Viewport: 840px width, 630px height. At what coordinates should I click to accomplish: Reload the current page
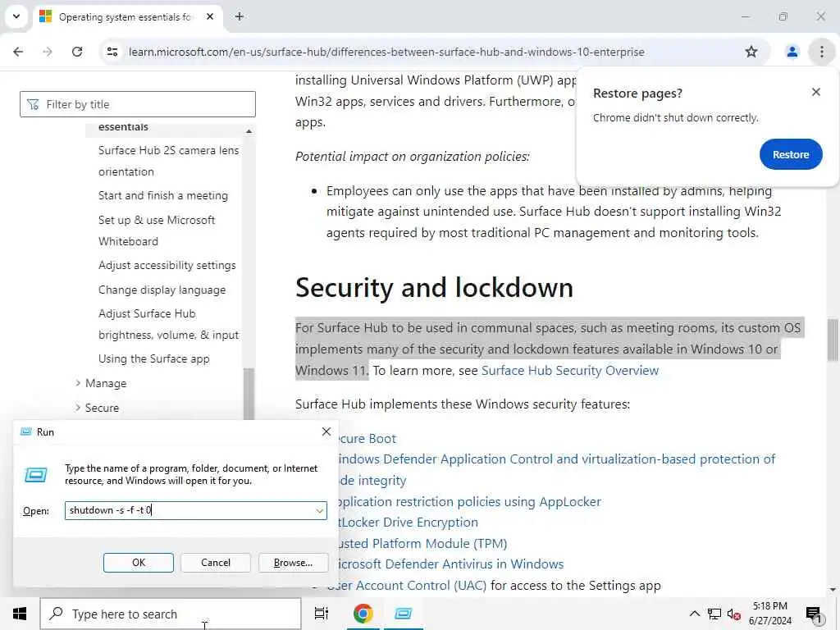[x=77, y=52]
